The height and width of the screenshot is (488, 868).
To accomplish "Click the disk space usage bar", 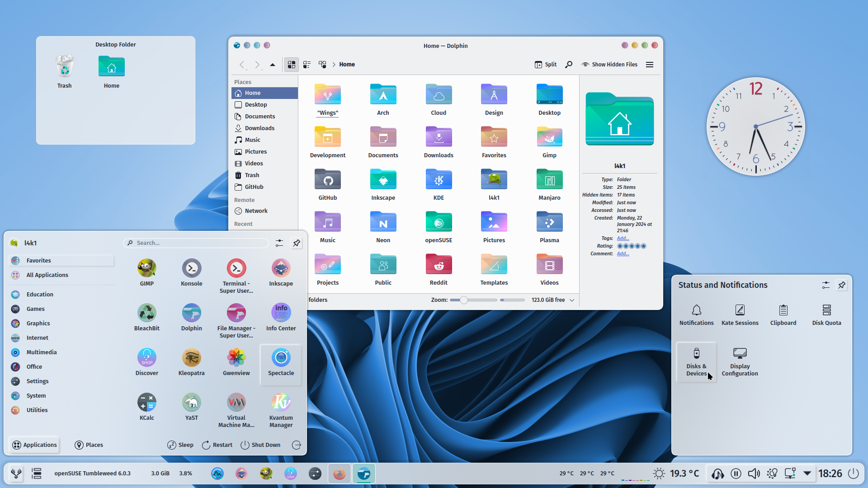I will (x=512, y=300).
